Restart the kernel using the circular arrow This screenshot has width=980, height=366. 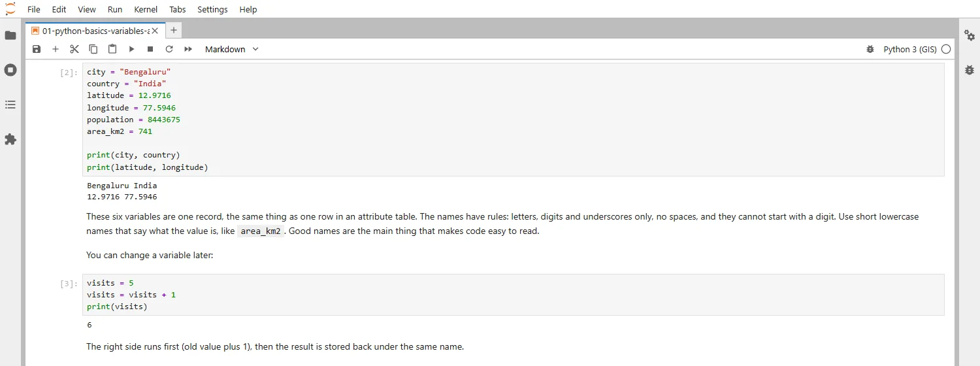click(169, 49)
